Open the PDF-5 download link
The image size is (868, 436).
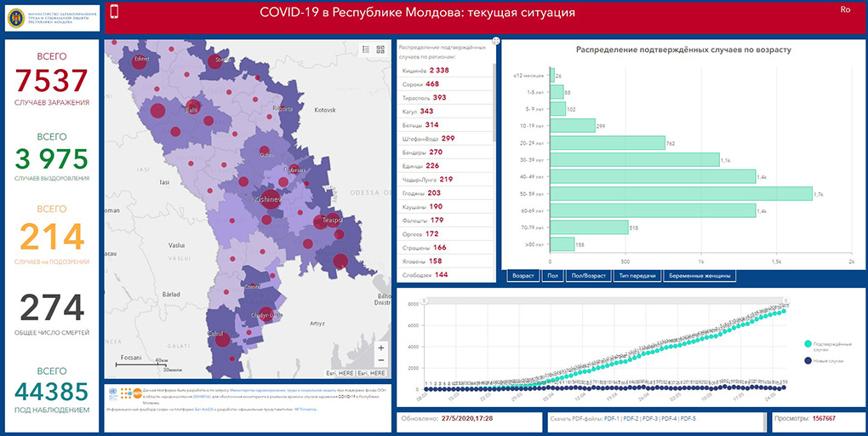click(688, 419)
